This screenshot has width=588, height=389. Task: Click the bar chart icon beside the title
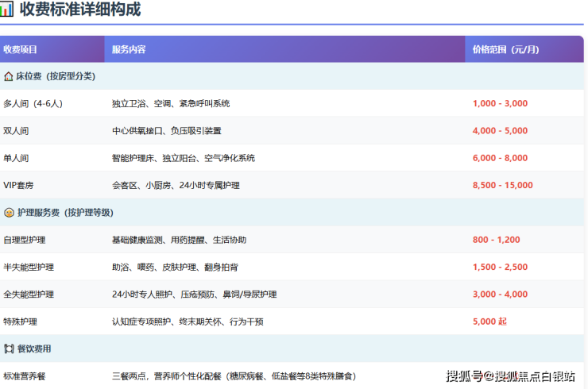[7, 10]
